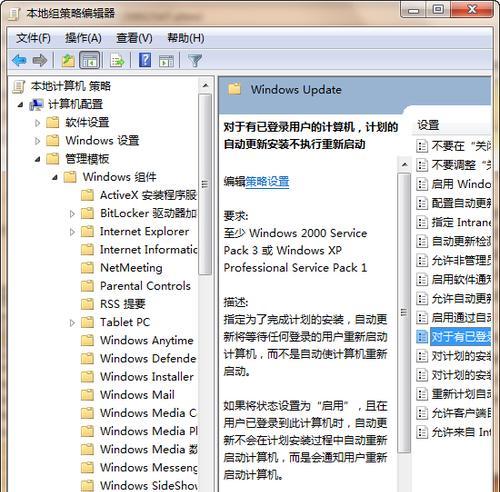Collapse the 计算机配置 tree node
Viewport: 500px width, 492px height.
point(20,105)
